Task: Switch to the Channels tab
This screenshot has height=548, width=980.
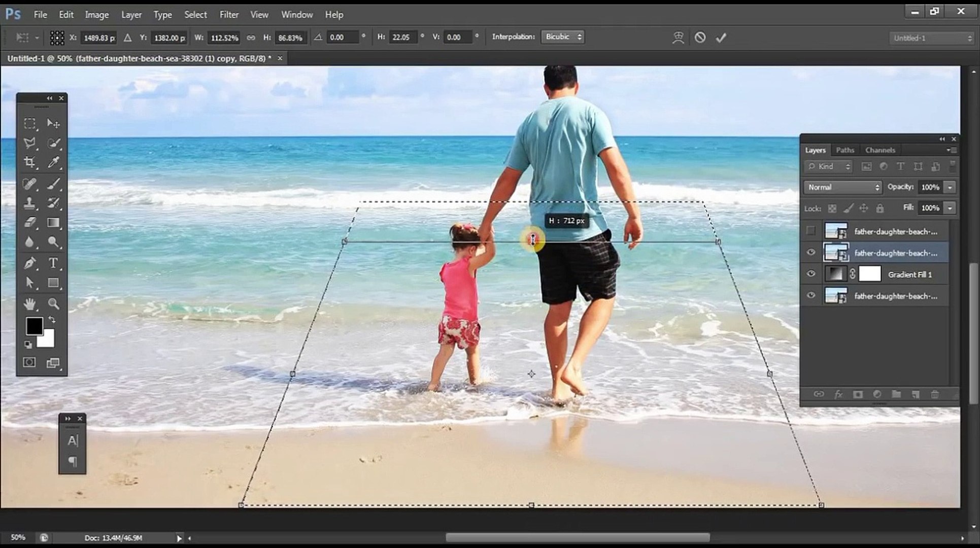Action: click(880, 150)
